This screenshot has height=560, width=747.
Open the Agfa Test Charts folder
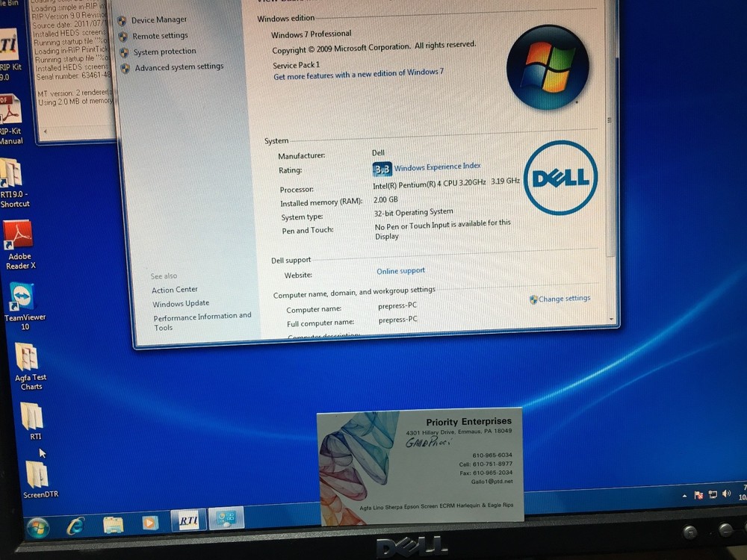pos(28,358)
